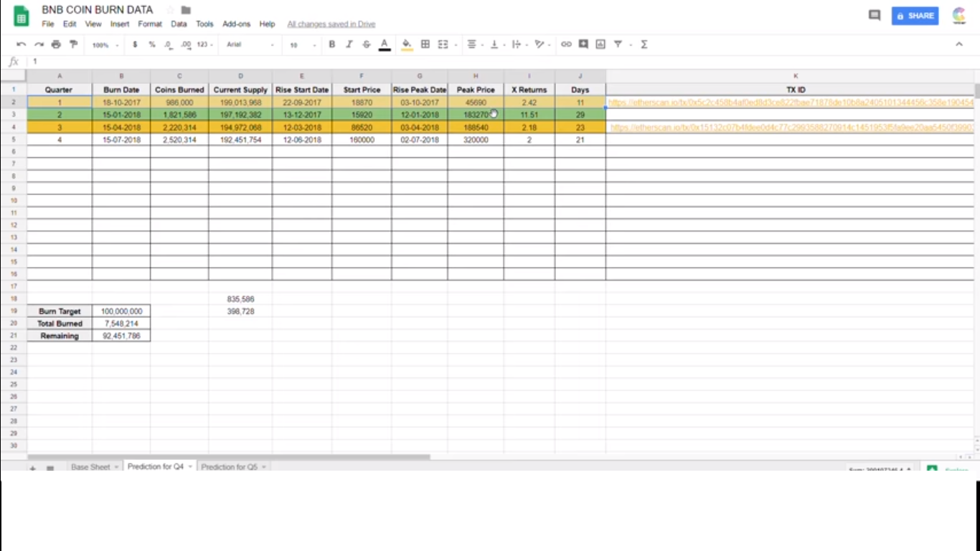980x551 pixels.
Task: Open the font size dropdown
Action: pyautogui.click(x=303, y=44)
